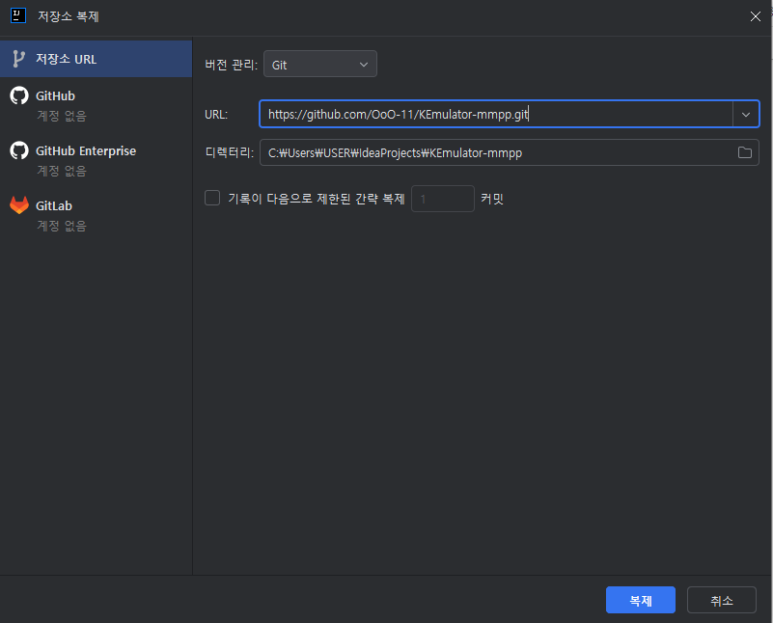Choose GitHub Enterprise in the sidebar
The image size is (773, 623).
(96, 160)
